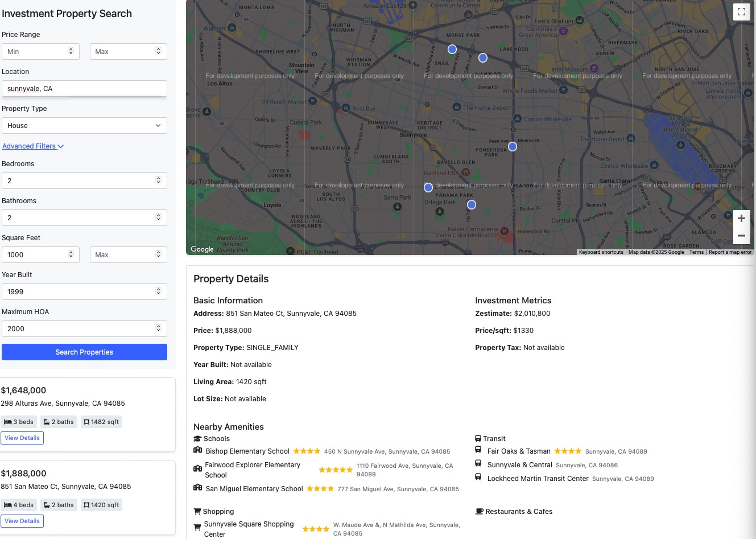Adjust the Bedrooms stepper arrows

159,180
